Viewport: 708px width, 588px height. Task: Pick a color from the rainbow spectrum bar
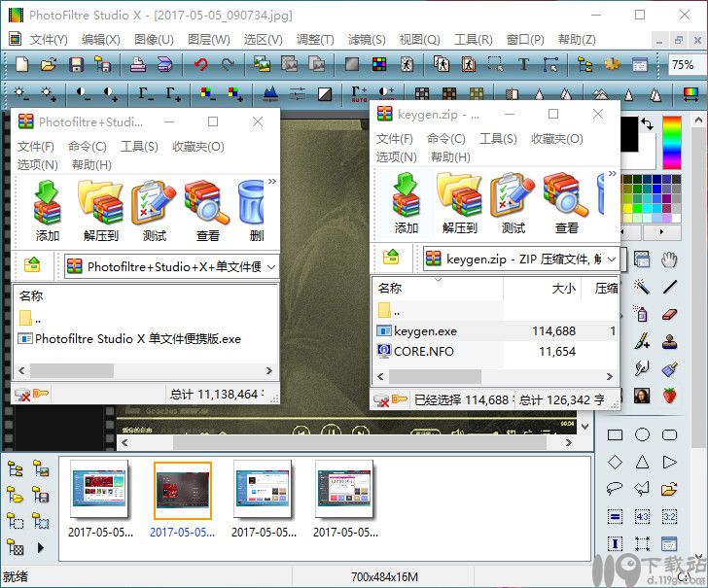tap(671, 143)
